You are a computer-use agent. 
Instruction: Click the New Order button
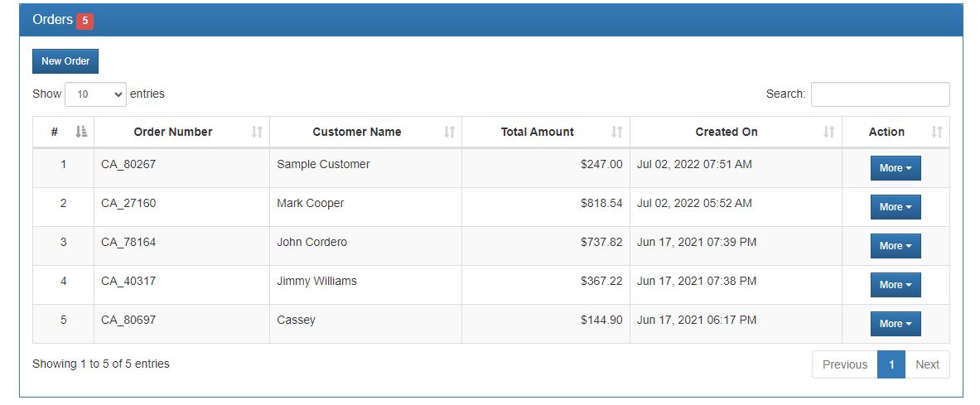click(65, 61)
